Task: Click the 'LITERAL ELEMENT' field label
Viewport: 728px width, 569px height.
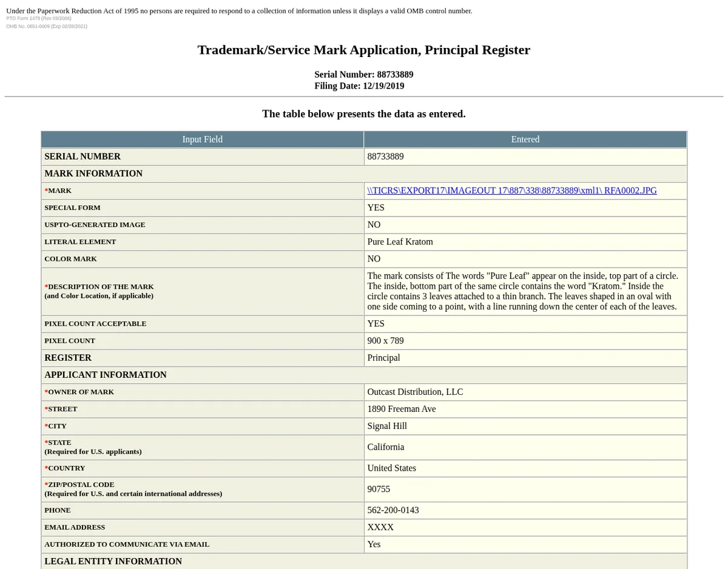Action: pyautogui.click(x=80, y=241)
